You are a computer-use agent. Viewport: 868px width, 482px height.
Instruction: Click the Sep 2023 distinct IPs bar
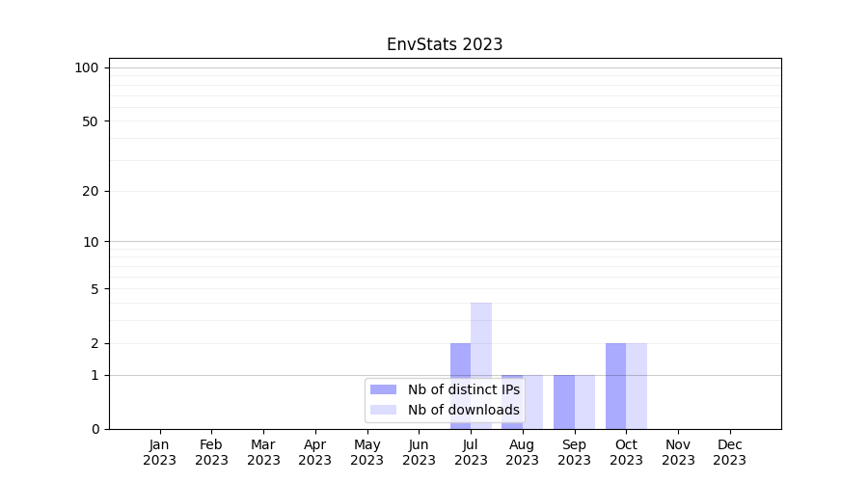click(564, 401)
